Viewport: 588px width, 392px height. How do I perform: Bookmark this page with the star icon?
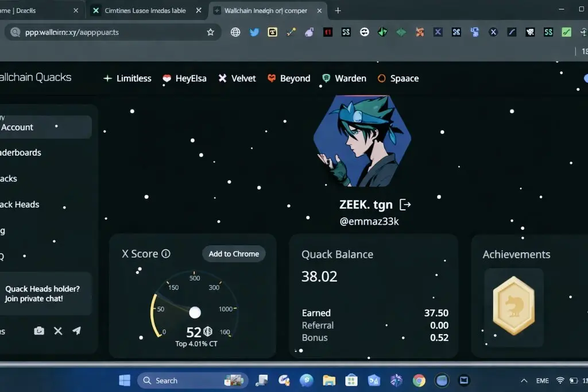(x=210, y=32)
